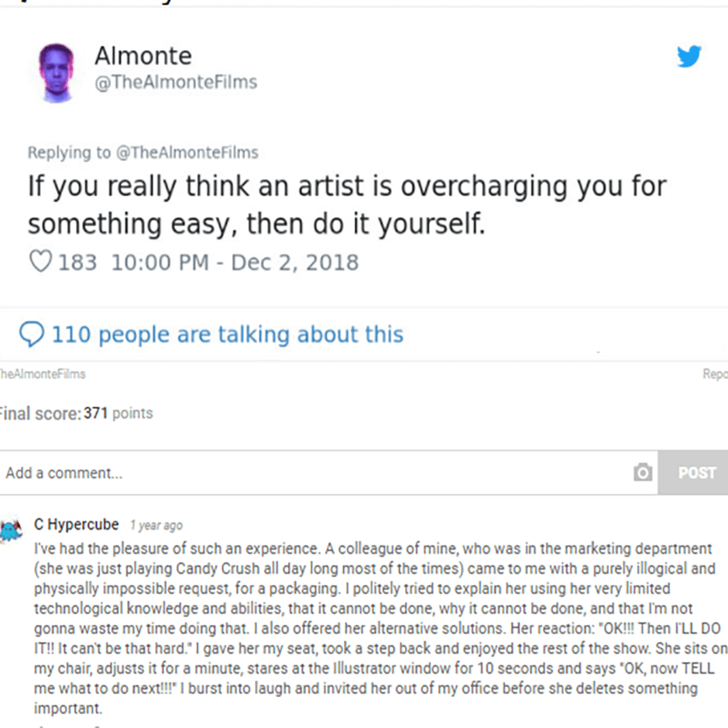Open Almonte's profile avatar picture
728x728 pixels.
56,73
